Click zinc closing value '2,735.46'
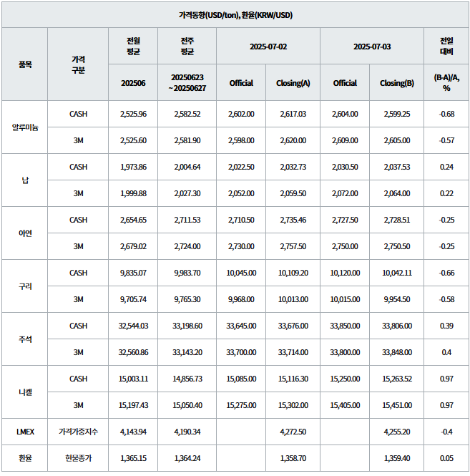This screenshot has height=476, width=470. click(293, 220)
